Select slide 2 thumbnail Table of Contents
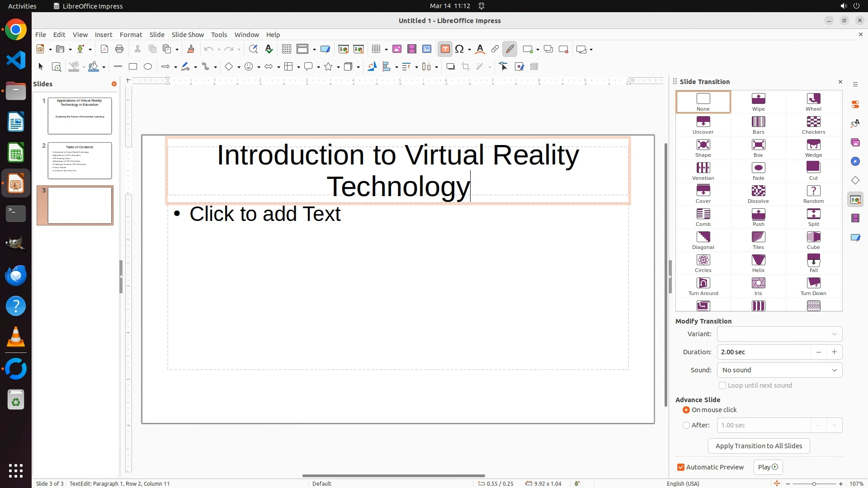The height and width of the screenshot is (488, 868). 80,160
